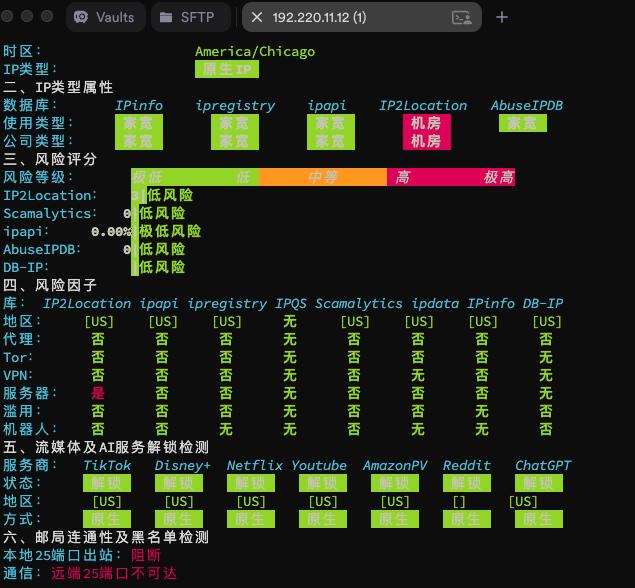Click the "五、流媒体及AI服务解锁检测" heading
The width and height of the screenshot is (635, 588).
(106, 447)
